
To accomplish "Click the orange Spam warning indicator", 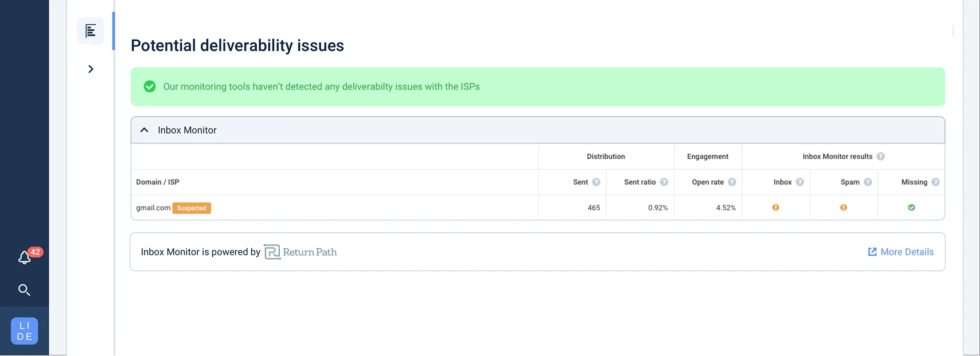I will [844, 208].
